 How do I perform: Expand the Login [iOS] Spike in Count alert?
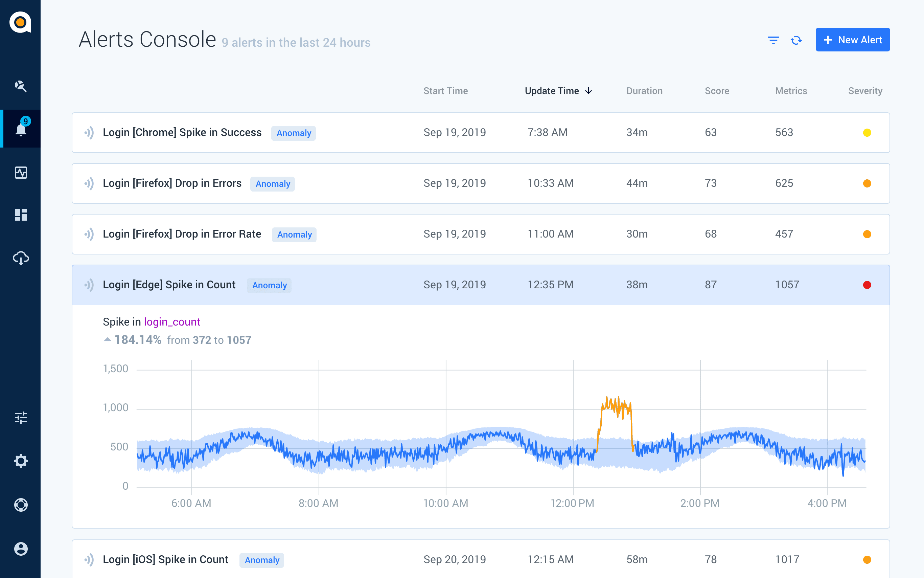pyautogui.click(x=481, y=559)
